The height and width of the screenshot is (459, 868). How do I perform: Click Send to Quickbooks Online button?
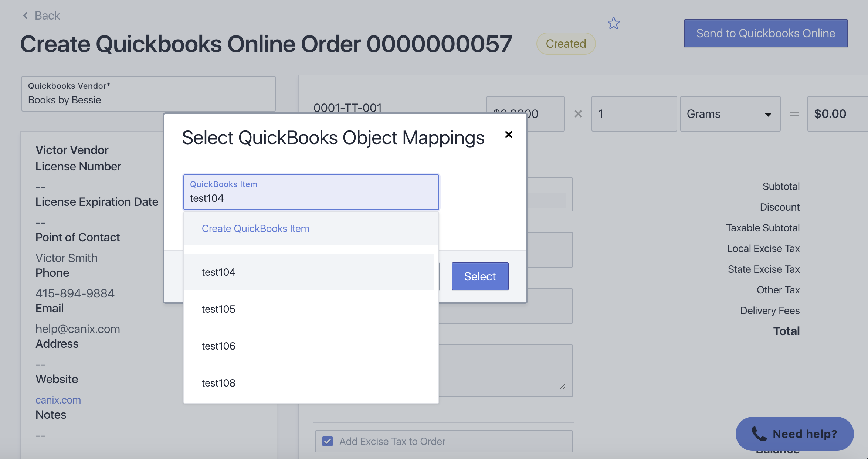(765, 33)
